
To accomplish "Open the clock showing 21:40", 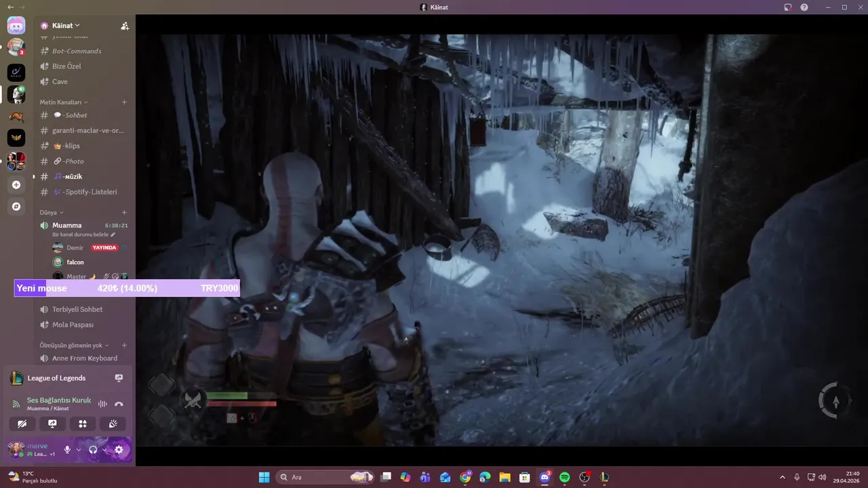I will pos(848,477).
